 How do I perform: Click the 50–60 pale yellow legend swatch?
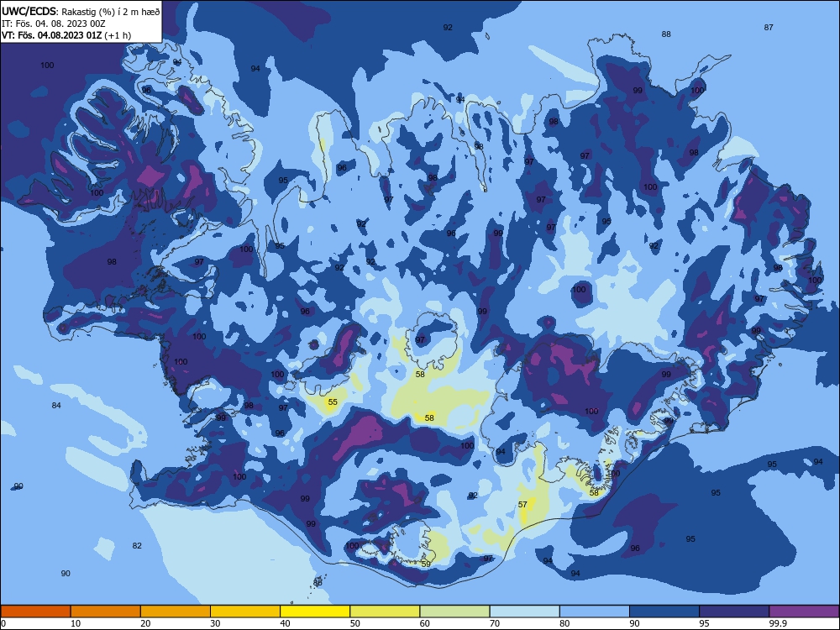[x=386, y=612]
